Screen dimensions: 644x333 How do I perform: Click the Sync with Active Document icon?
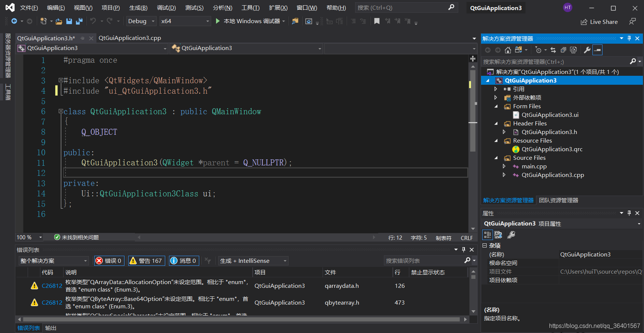553,50
